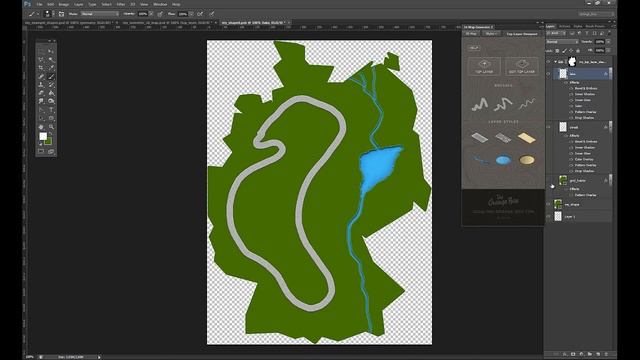Select the Path Selection tool
This screenshot has height=360, width=640.
(41, 118)
